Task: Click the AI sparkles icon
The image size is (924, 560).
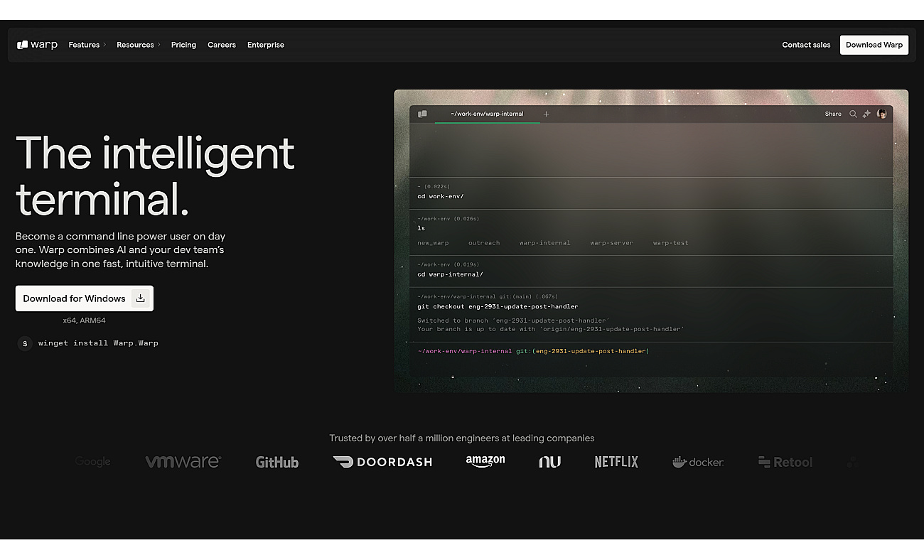Action: coord(866,114)
